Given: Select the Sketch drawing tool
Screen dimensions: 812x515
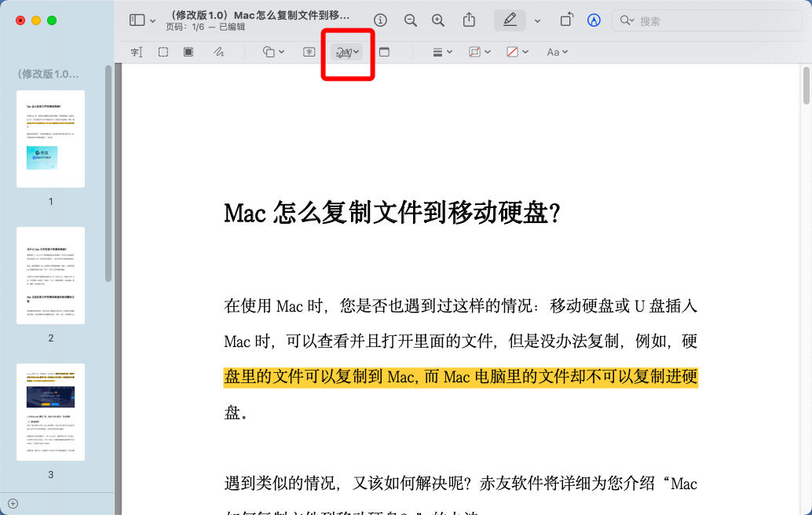Looking at the screenshot, I should point(219,52).
